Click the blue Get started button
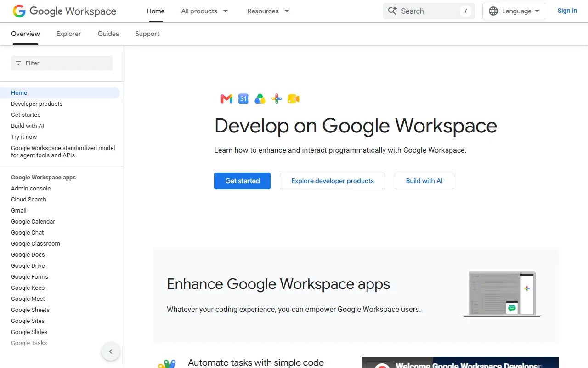 pos(242,181)
